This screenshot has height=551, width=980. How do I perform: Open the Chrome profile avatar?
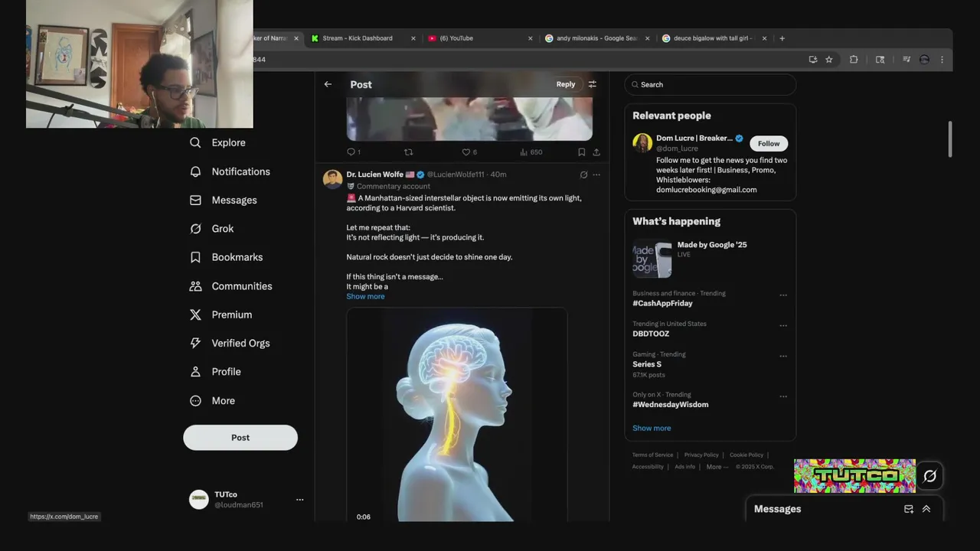pos(924,60)
